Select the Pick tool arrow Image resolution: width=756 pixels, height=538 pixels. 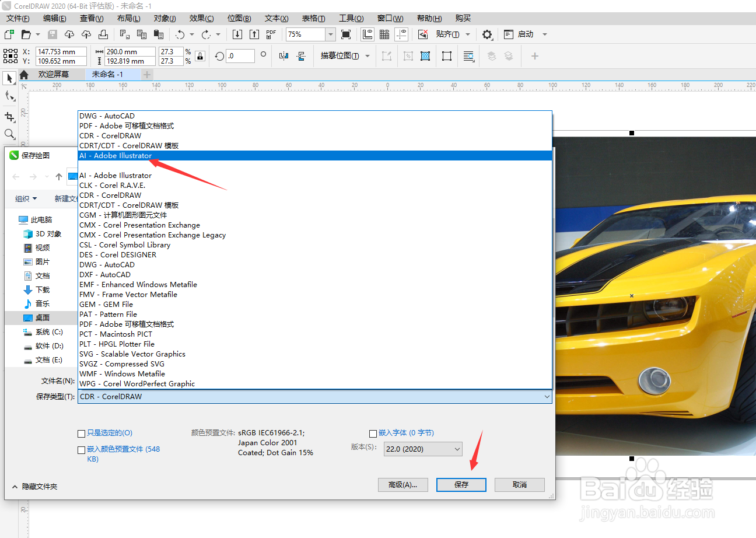click(9, 78)
